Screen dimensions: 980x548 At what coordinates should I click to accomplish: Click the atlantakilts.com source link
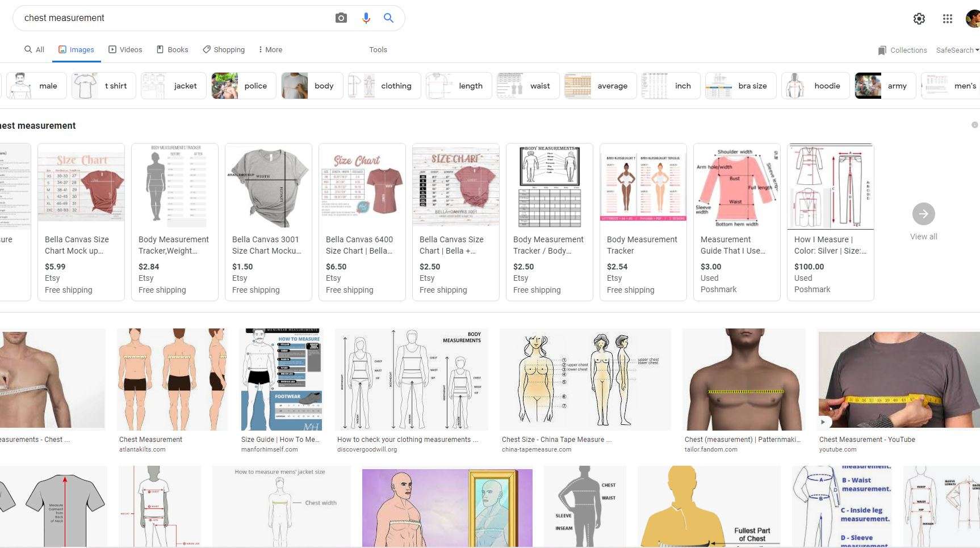(x=143, y=449)
